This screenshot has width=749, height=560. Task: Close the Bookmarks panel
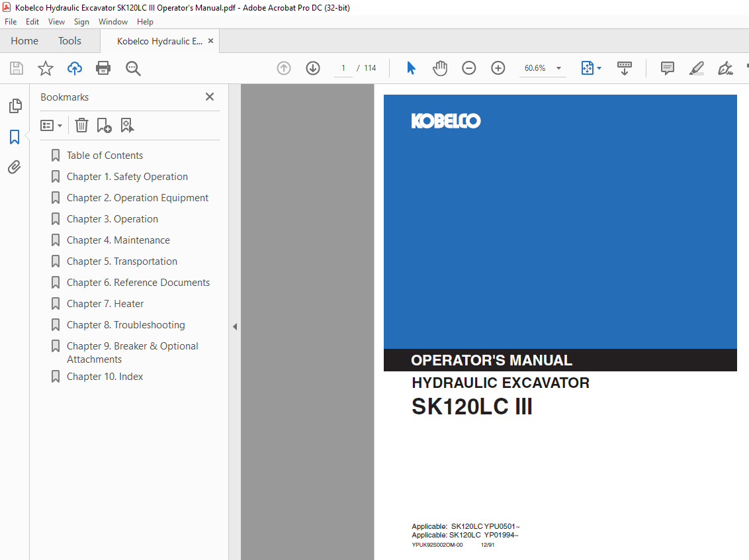(x=210, y=97)
